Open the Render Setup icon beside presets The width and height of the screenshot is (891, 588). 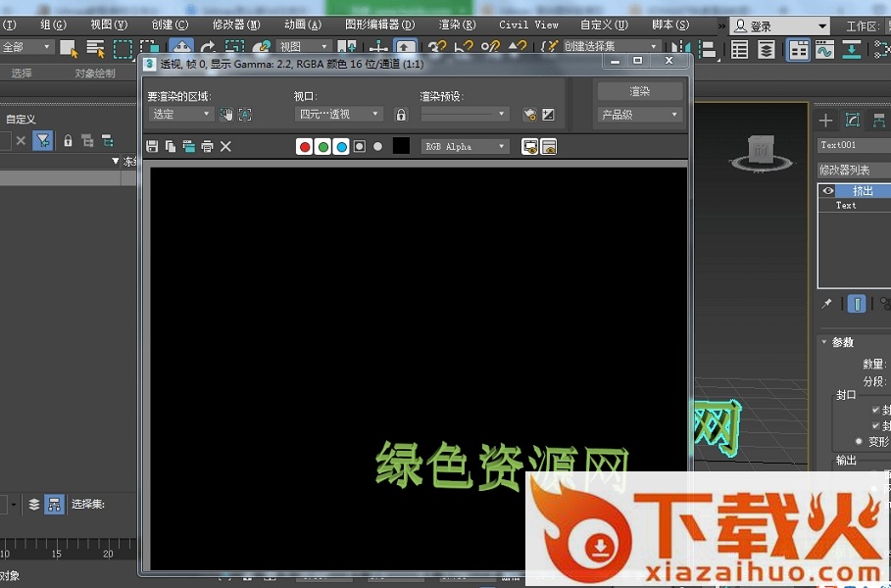(530, 115)
